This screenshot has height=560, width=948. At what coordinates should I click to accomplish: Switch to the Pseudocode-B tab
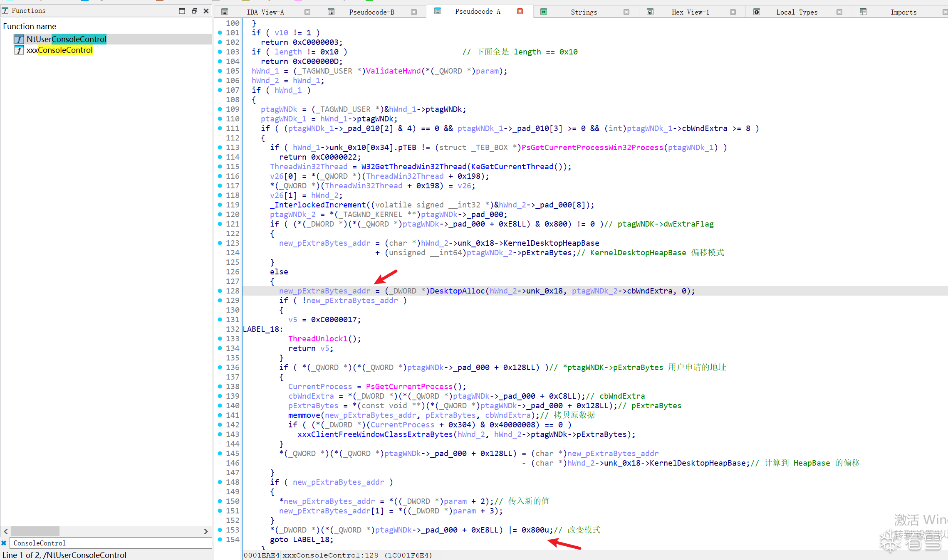click(371, 12)
